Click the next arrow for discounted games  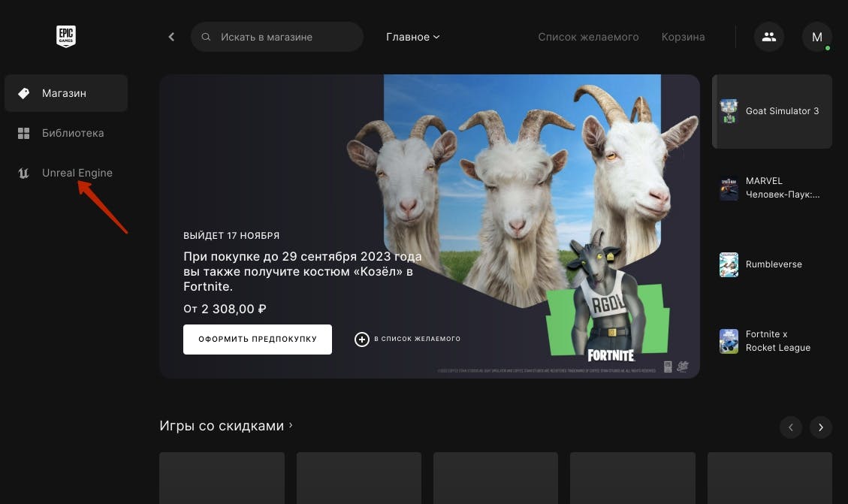point(820,427)
